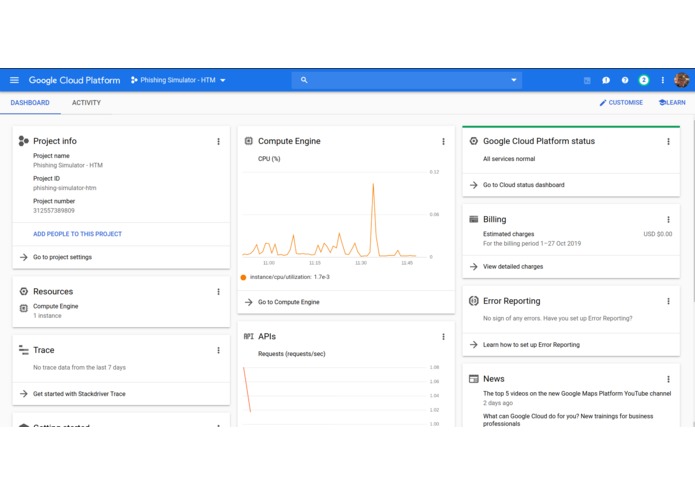The image size is (695, 494).
Task: Click the Google Cloud Platform logo text
Action: pyautogui.click(x=74, y=80)
